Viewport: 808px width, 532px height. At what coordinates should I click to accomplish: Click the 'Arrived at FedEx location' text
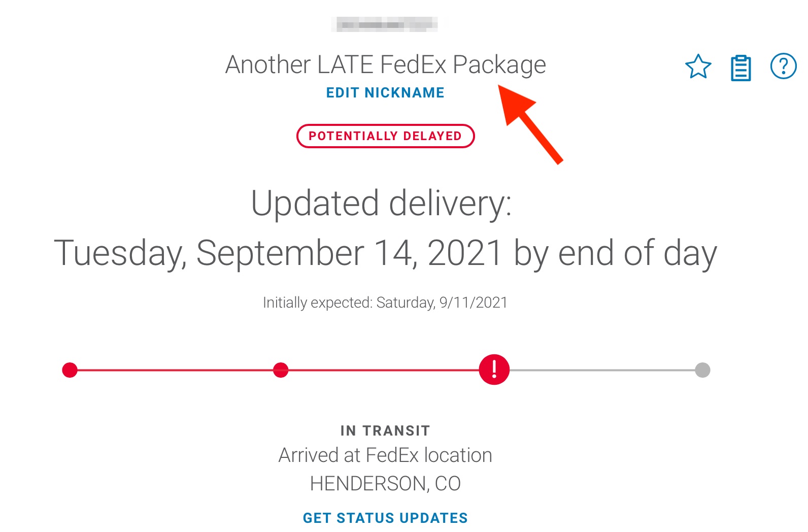coord(385,455)
